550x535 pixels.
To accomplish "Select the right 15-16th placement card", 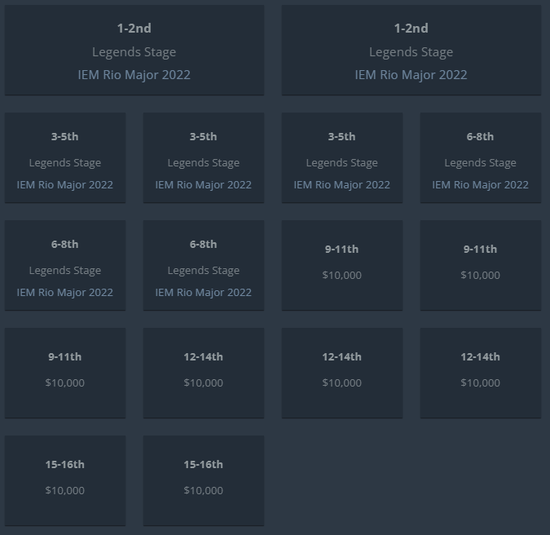I will pos(203,481).
